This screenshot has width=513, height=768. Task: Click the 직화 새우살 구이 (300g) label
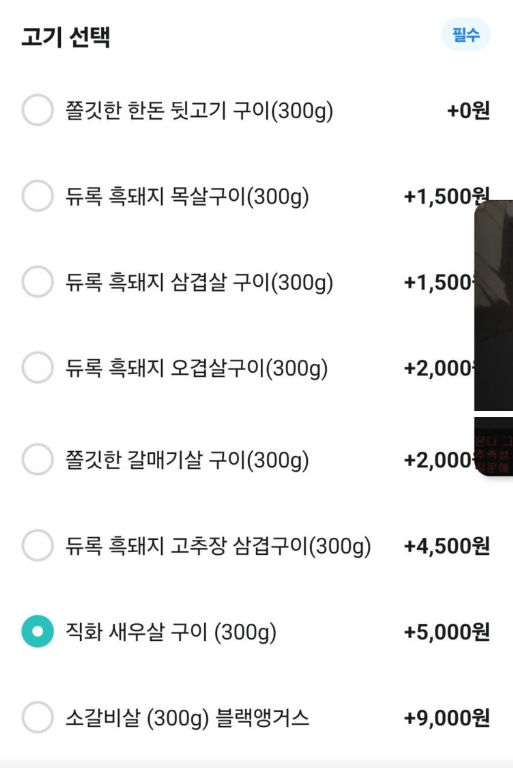pyautogui.click(x=171, y=632)
